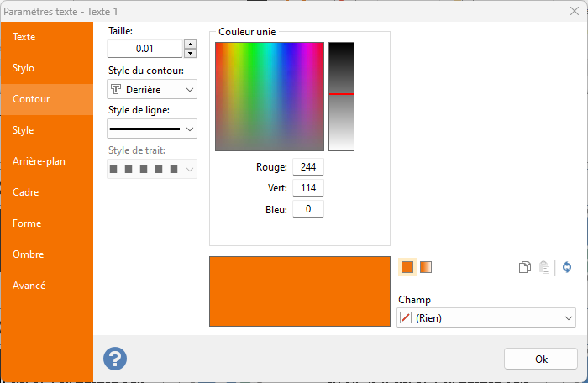588x383 pixels.
Task: Switch to the Texte tab
Action: click(24, 37)
